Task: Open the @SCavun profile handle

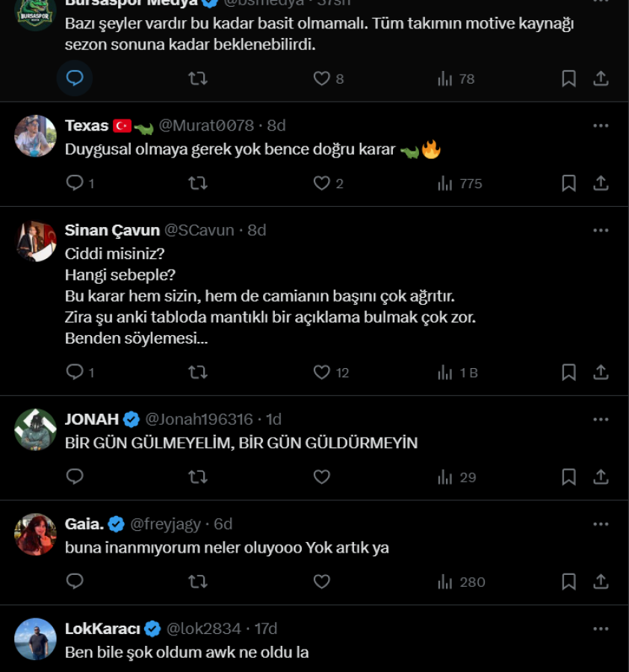Action: click(x=199, y=230)
